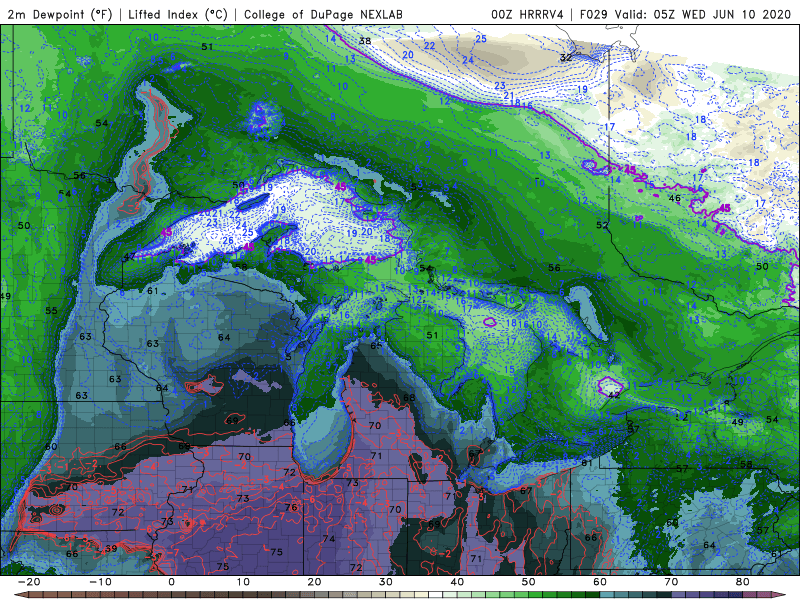Click the black "52" dewpoint value on map
800x600 pixels.
pos(603,225)
